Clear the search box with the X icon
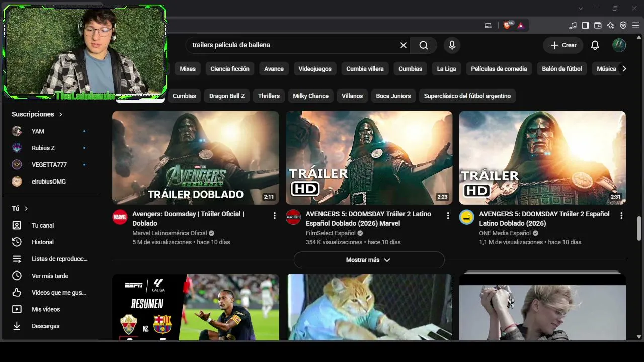Screen dimensions: 644x362 coord(404,45)
